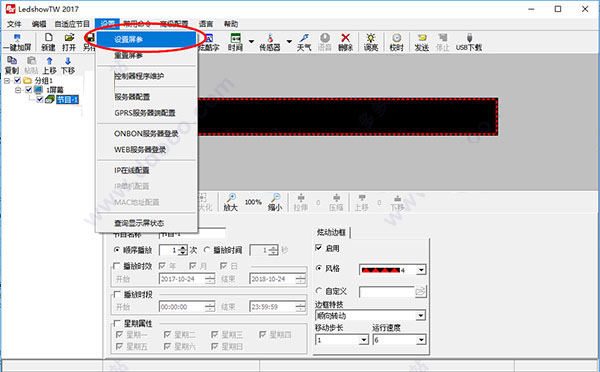Click 上移 in the preview zoom toolbar
Image resolution: width=600 pixels, height=372 pixels.
(x=362, y=202)
